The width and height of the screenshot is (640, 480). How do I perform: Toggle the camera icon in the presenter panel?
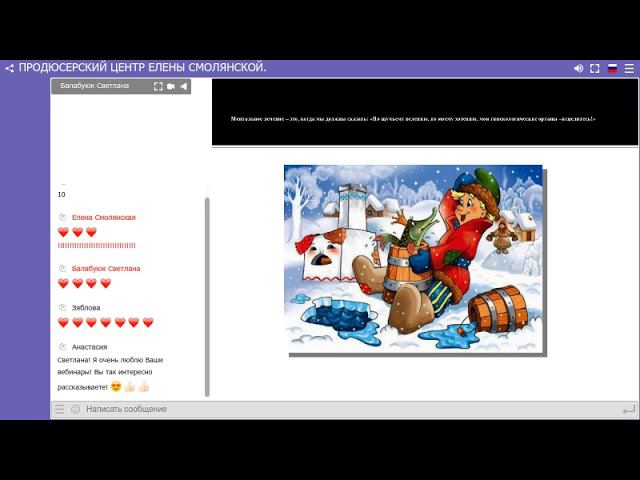coord(171,86)
